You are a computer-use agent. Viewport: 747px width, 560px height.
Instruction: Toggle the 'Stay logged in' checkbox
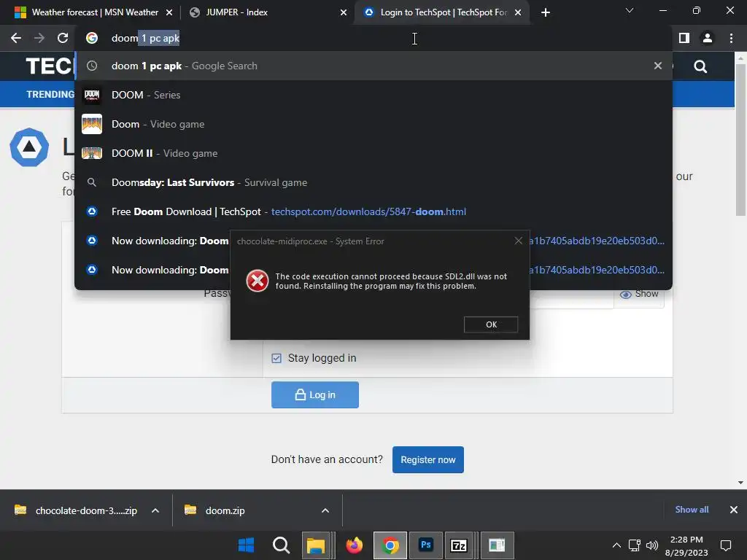point(276,358)
